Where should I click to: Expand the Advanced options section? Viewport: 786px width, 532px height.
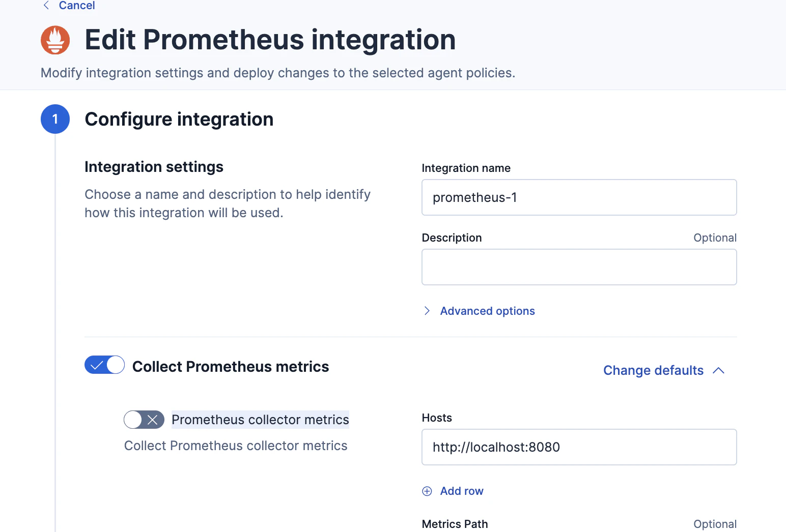(x=487, y=311)
